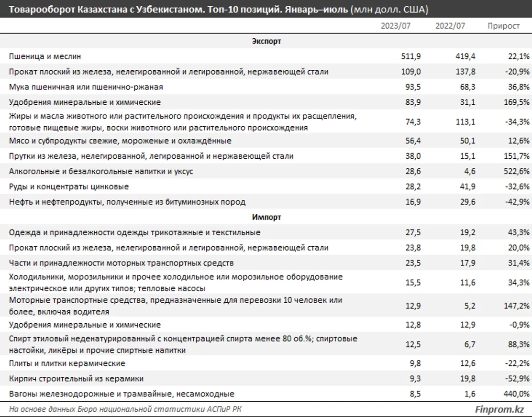Click the 522,6% growth value

[517, 171]
